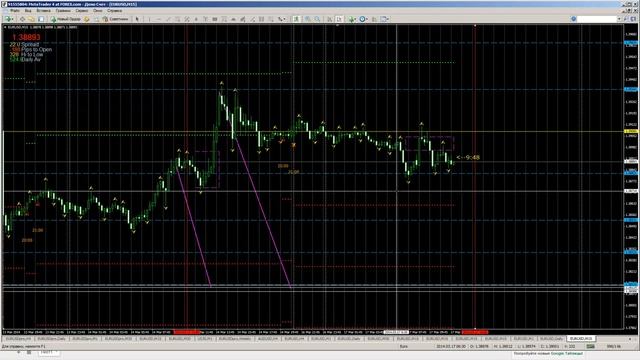
Task: Open the Справка menu
Action: (x=115, y=11)
